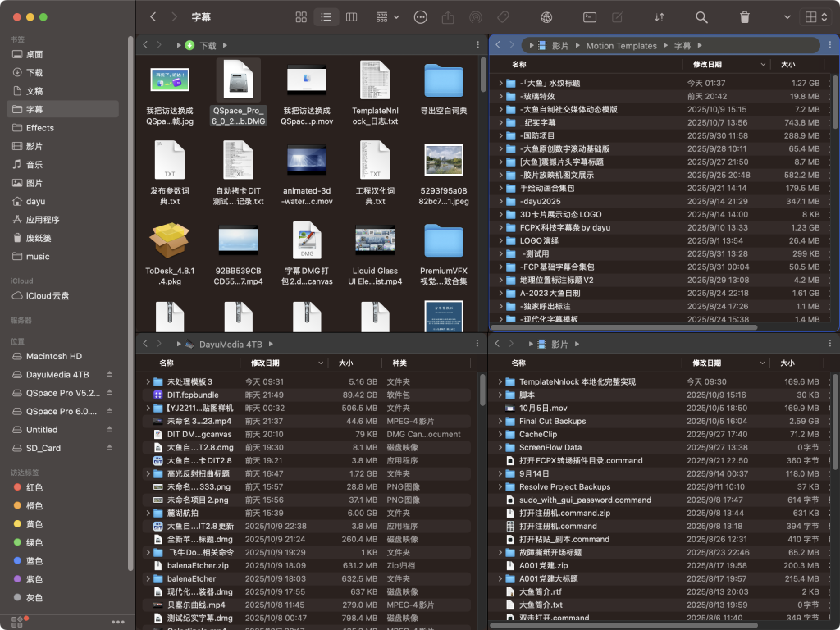The image size is (840, 630).
Task: Eject the SD_Card volume
Action: [x=109, y=448]
